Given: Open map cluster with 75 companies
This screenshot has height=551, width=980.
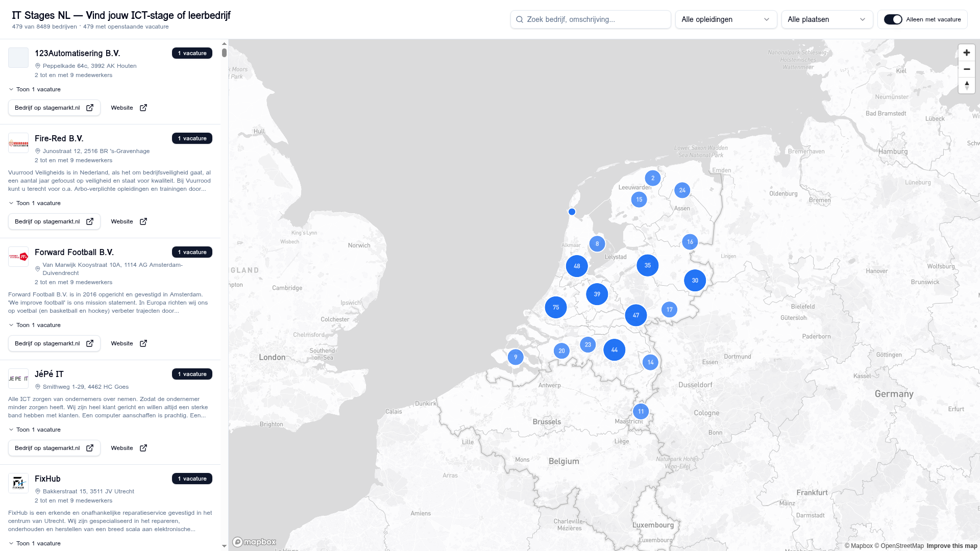Looking at the screenshot, I should pos(556,308).
